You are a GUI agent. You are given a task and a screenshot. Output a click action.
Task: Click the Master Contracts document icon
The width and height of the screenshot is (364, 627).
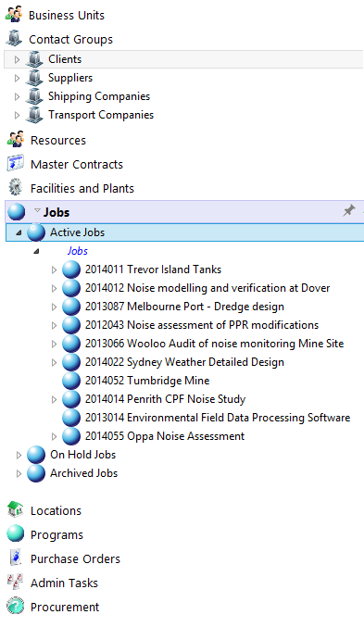tap(16, 164)
